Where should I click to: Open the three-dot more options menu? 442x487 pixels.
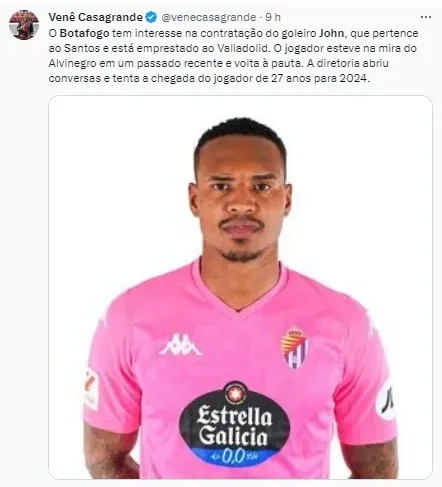tap(426, 17)
